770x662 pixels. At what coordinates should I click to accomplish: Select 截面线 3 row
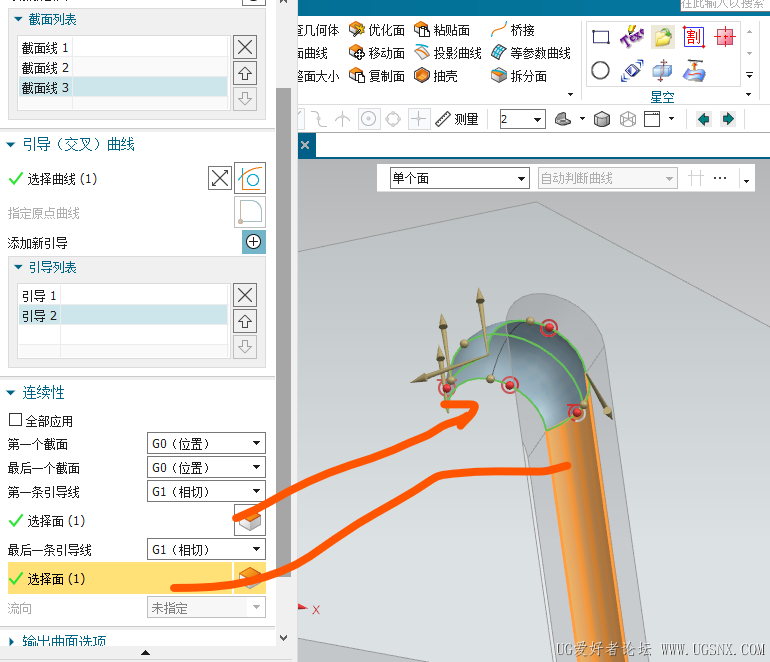(123, 87)
